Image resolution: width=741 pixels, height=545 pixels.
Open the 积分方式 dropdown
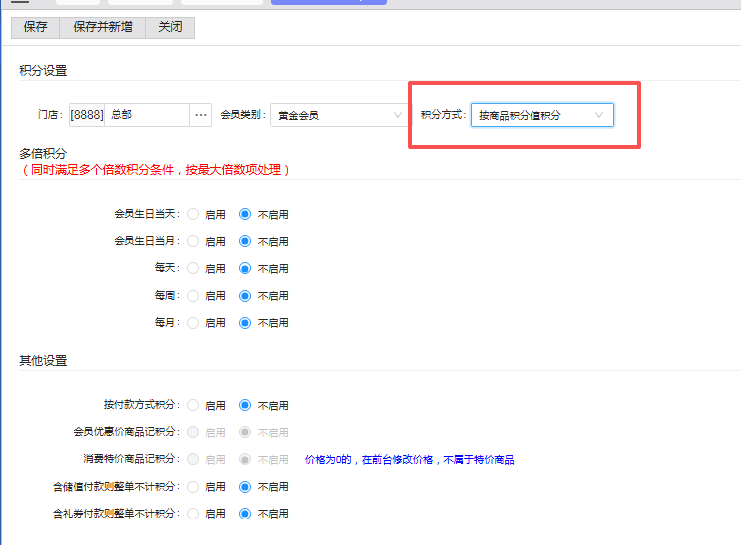(x=542, y=115)
